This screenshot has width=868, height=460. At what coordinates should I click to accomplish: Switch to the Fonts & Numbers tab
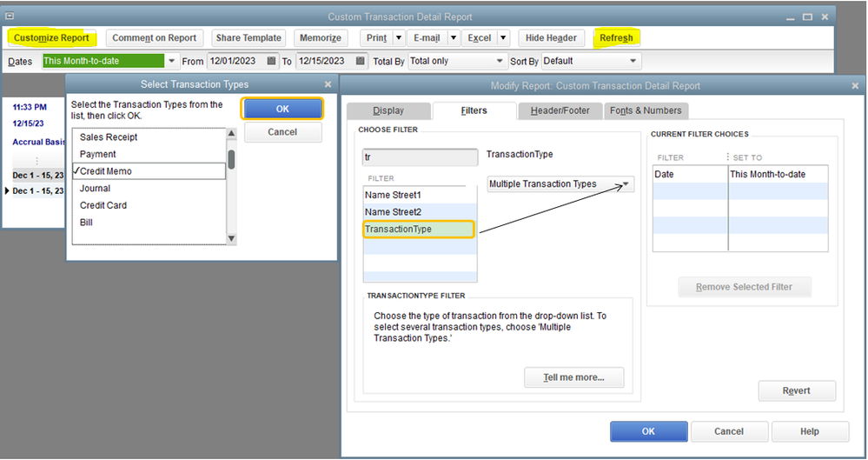[x=646, y=110]
